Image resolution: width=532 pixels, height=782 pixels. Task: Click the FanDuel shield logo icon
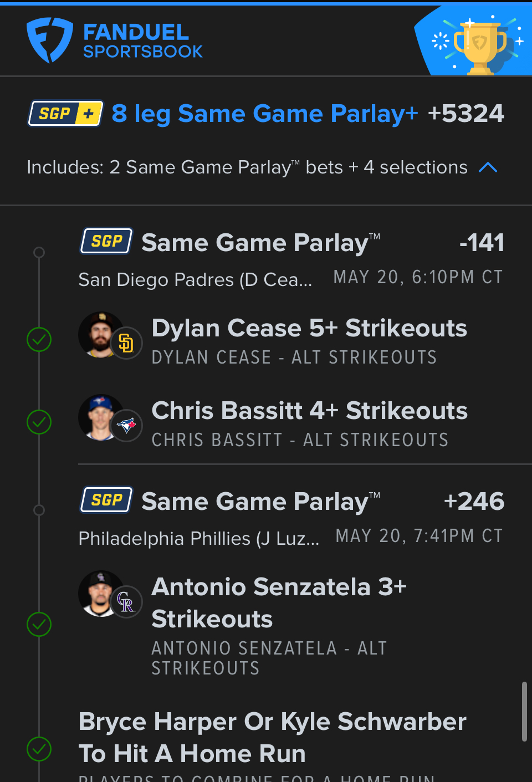tap(49, 40)
